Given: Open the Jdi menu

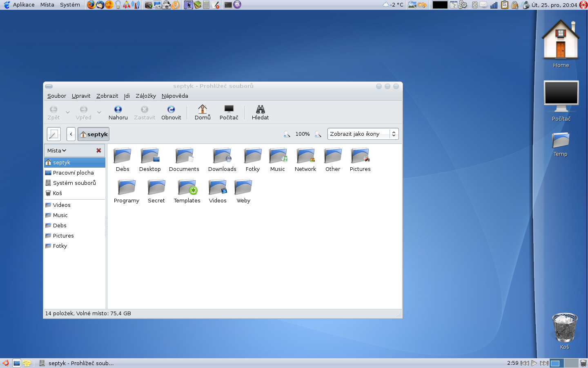Looking at the screenshot, I should (127, 96).
